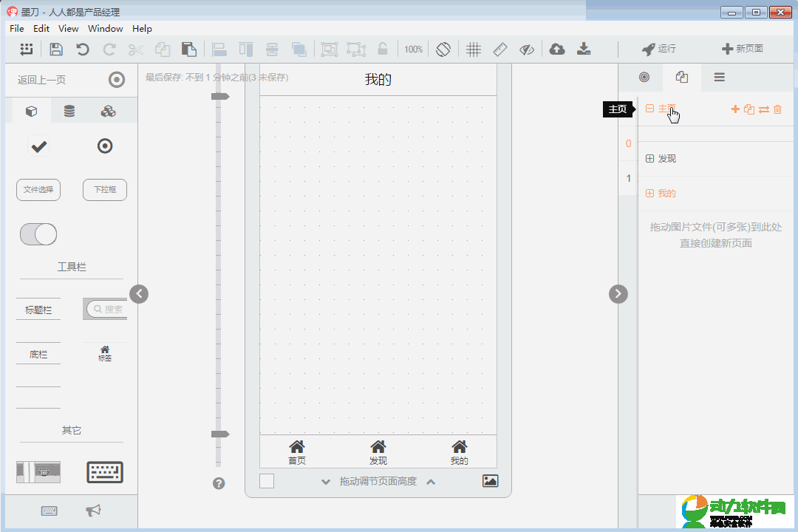Click the cloud upload icon
The height and width of the screenshot is (532, 798).
pyautogui.click(x=557, y=49)
